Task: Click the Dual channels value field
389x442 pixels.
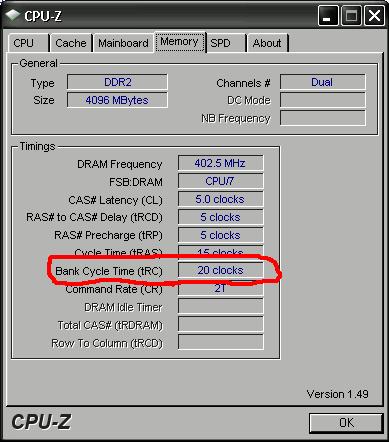Action: point(322,82)
